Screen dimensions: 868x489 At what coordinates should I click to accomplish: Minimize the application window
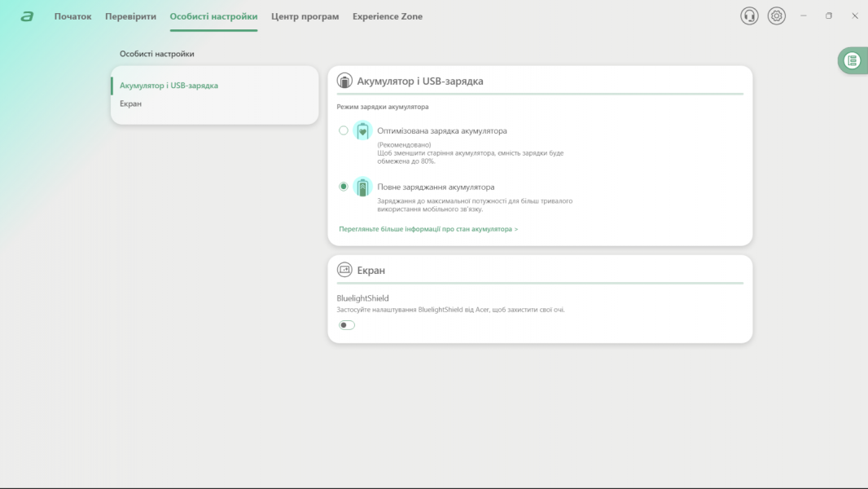803,16
